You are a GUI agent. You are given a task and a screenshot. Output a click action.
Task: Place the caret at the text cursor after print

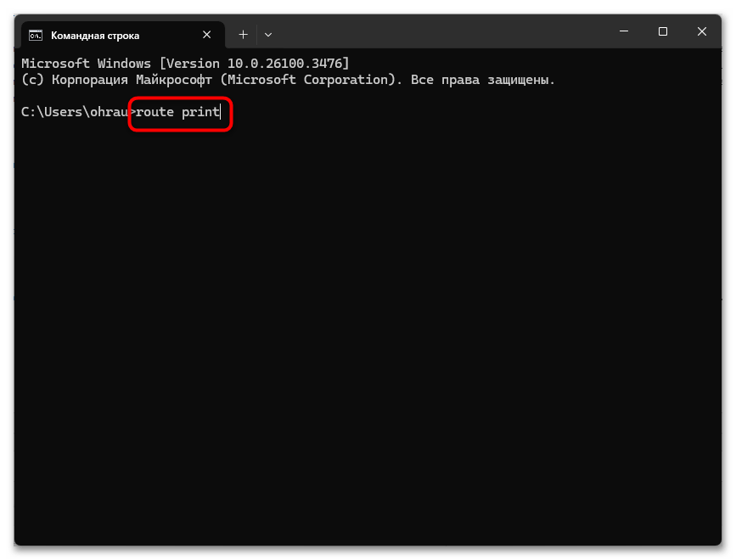coord(221,112)
